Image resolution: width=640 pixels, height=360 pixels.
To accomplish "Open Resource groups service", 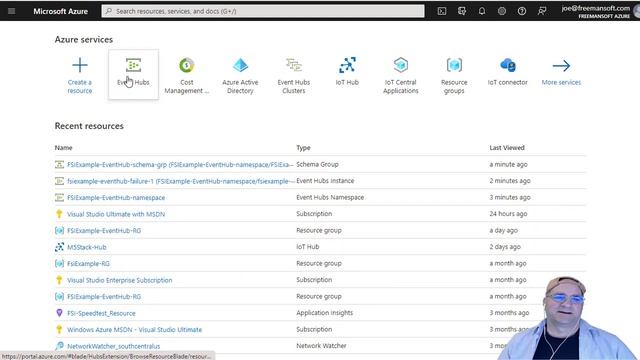I will point(454,76).
